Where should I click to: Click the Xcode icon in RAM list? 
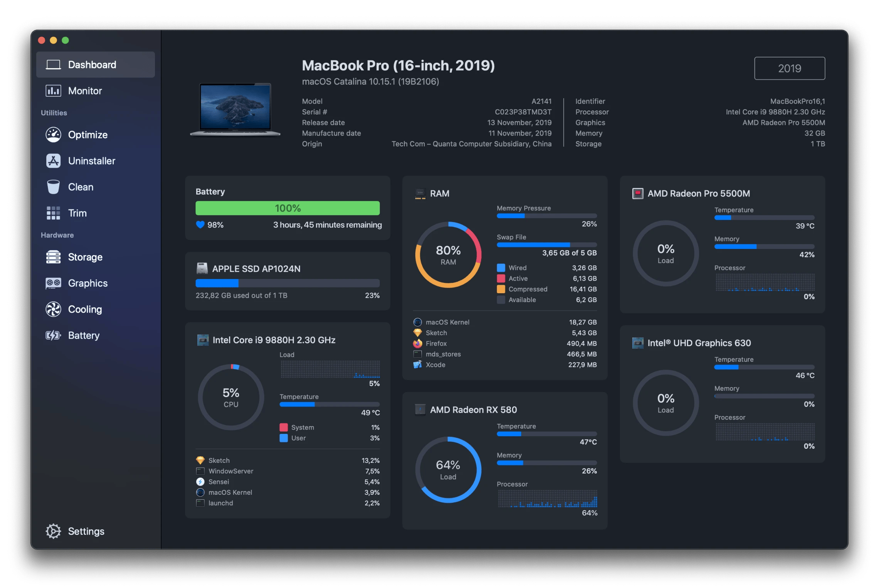click(418, 365)
